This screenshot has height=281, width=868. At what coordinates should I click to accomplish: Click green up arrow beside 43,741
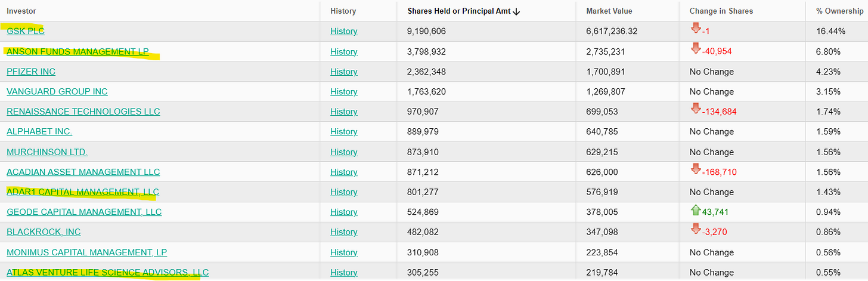pyautogui.click(x=695, y=209)
